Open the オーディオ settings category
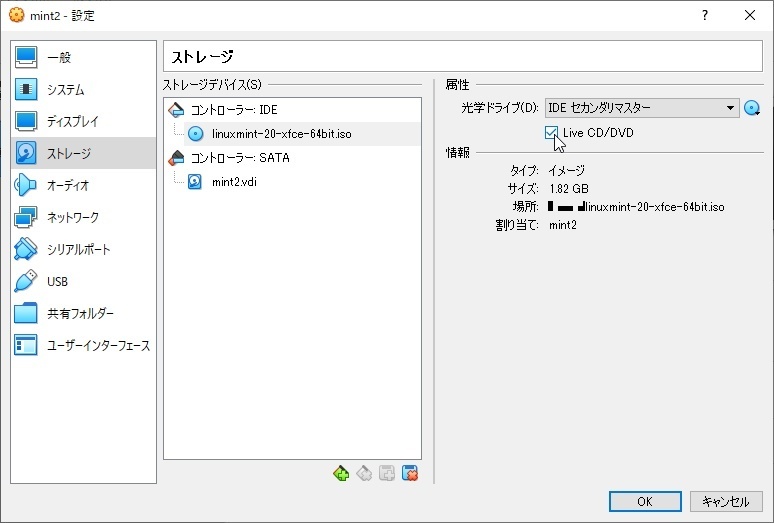This screenshot has height=523, width=774. click(x=83, y=185)
